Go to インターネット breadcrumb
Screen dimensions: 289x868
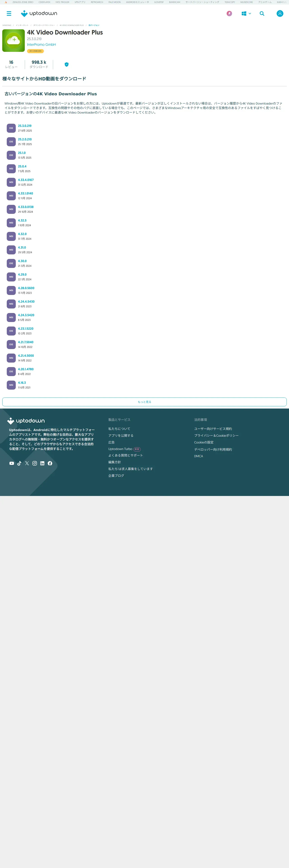pos(22,25)
